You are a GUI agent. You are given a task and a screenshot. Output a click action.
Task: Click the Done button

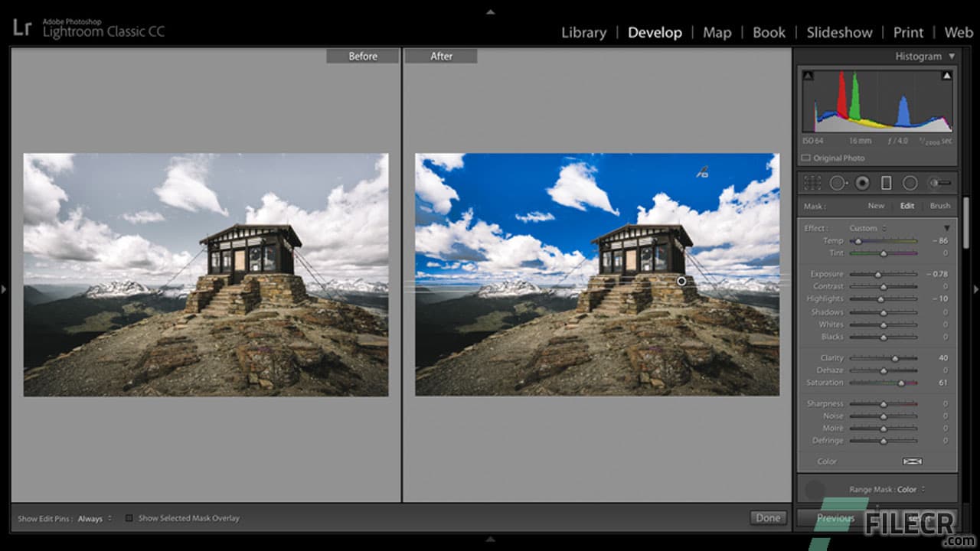[x=767, y=517]
